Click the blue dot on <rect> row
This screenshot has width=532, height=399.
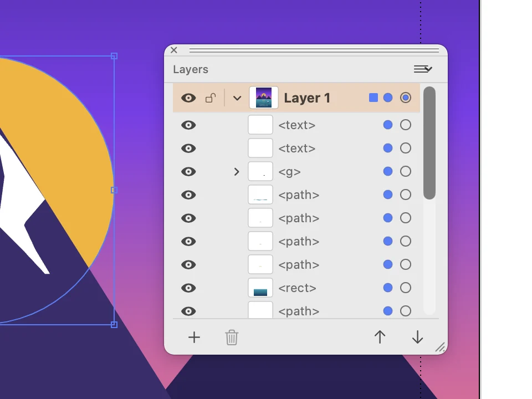pyautogui.click(x=388, y=288)
